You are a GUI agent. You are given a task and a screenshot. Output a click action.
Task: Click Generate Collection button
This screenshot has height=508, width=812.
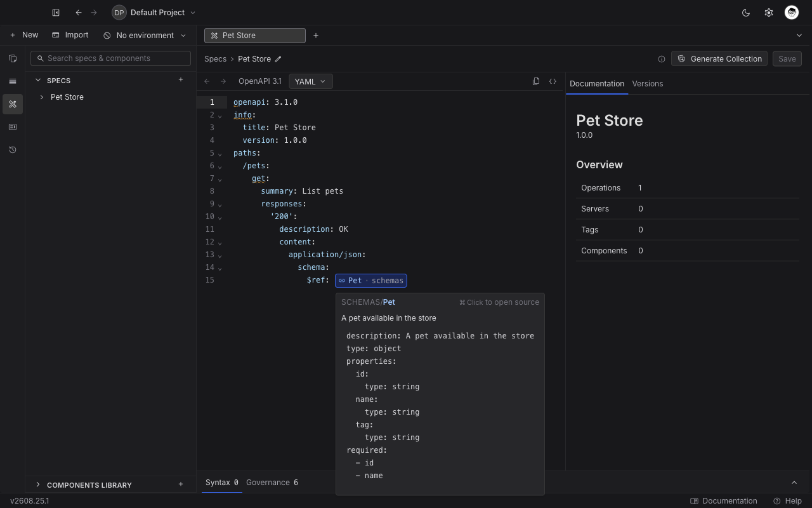tap(719, 58)
